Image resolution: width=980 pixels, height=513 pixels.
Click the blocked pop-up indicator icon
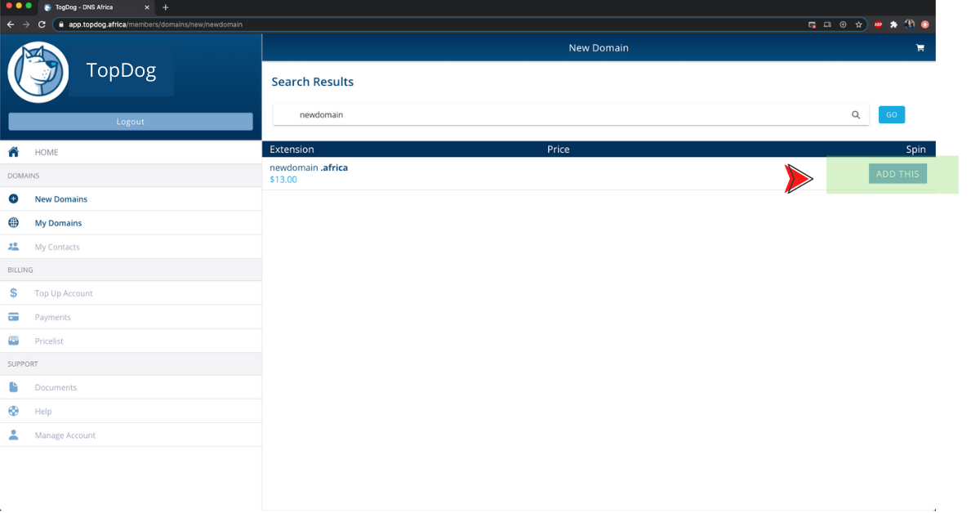tap(812, 25)
